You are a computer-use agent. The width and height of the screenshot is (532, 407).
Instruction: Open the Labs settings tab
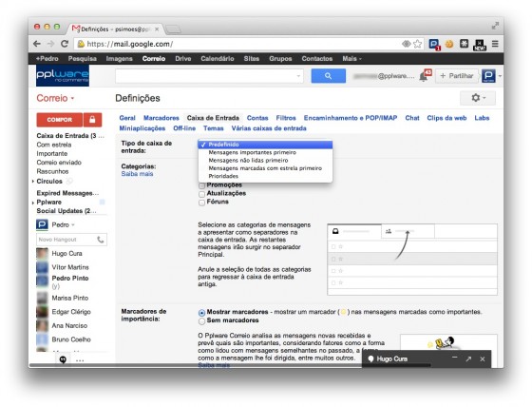pos(482,118)
